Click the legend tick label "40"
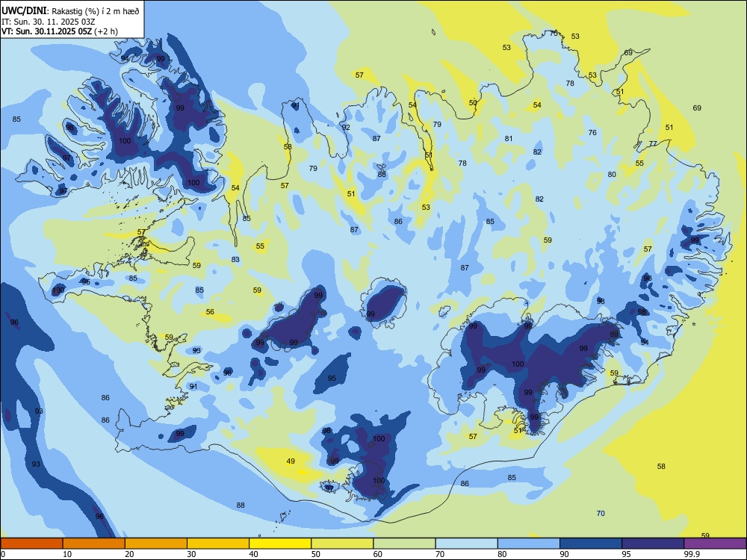The width and height of the screenshot is (747, 560). point(253,554)
